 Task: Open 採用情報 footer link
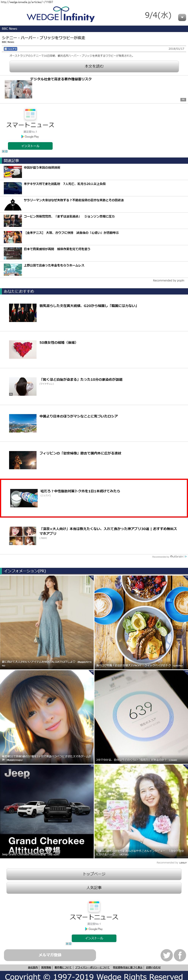coord(46,967)
